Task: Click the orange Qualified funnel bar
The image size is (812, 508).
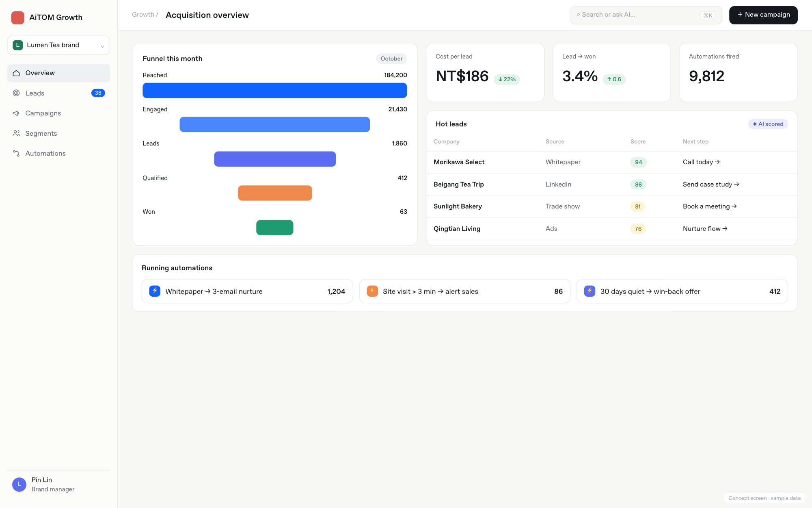Action: [275, 193]
